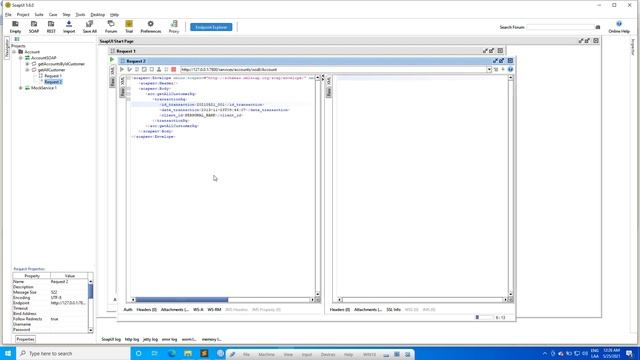Image resolution: width=640 pixels, height=360 pixels.
Task: Open Cortana circle on the taskbar
Action: click(x=138, y=353)
